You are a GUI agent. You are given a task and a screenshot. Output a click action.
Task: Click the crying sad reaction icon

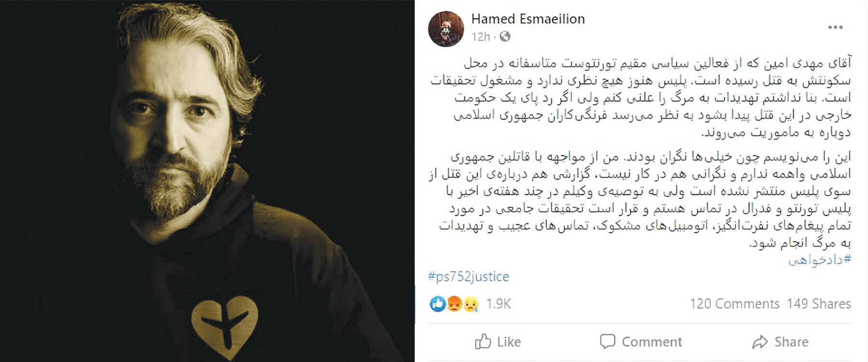[x=471, y=304]
